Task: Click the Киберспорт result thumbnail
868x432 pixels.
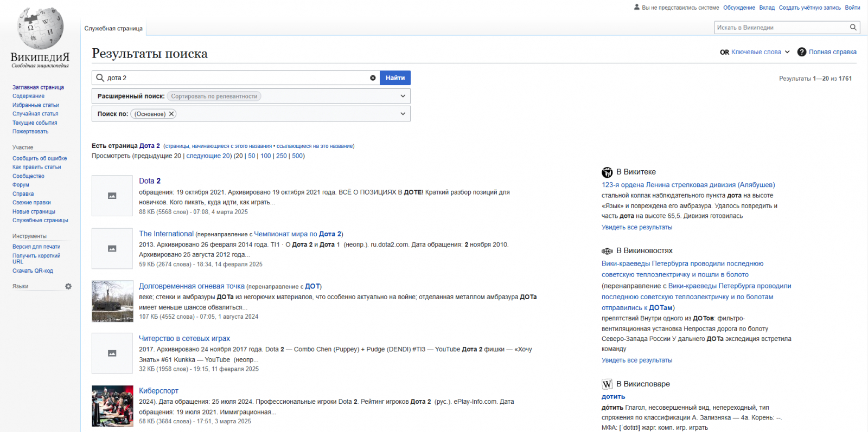Action: click(x=112, y=406)
